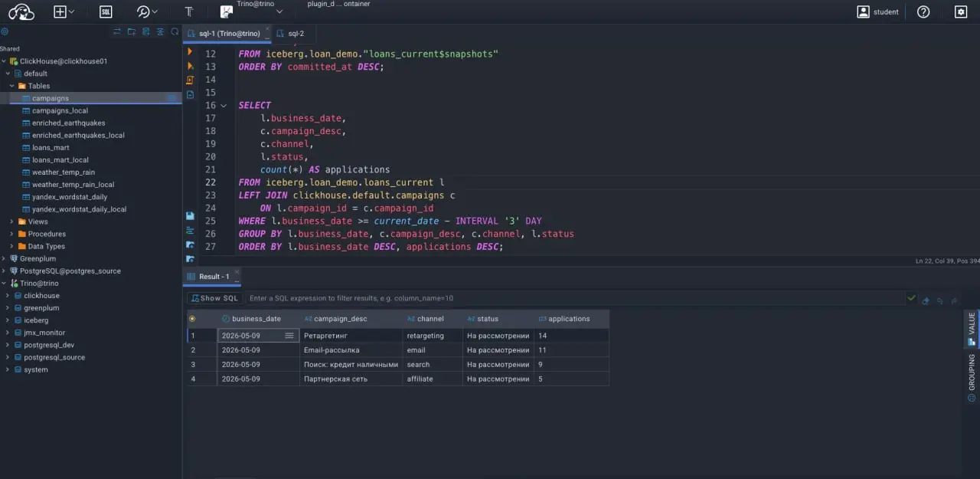Select the loans_mart table
This screenshot has width=980, height=479.
tap(51, 147)
